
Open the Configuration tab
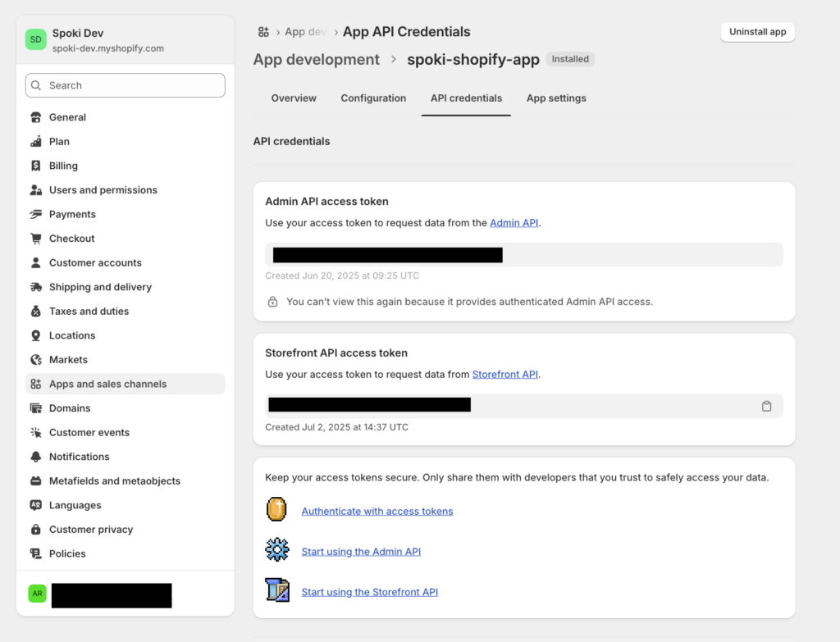[373, 98]
